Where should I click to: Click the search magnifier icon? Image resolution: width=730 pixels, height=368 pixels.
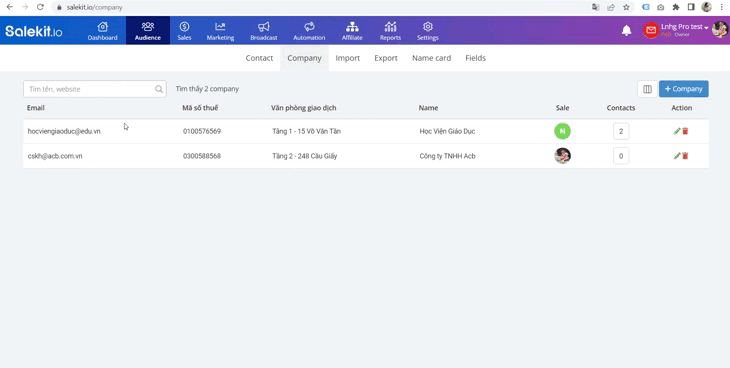click(159, 89)
